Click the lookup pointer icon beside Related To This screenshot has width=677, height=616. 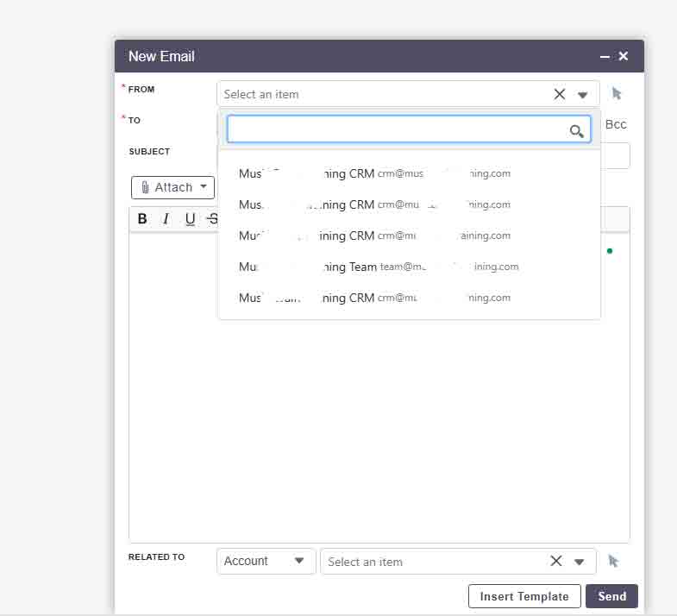(x=613, y=562)
